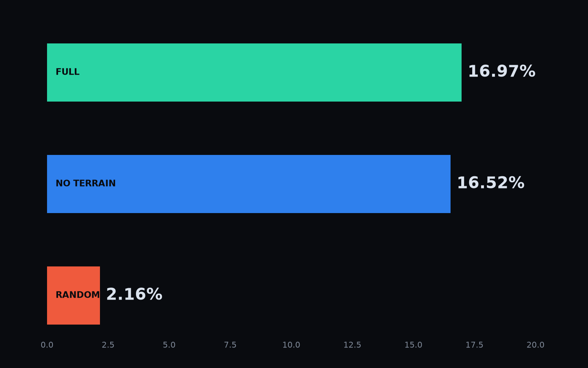Click the NO TERRAIN text label
Screen dimensions: 588x368
coord(86,184)
